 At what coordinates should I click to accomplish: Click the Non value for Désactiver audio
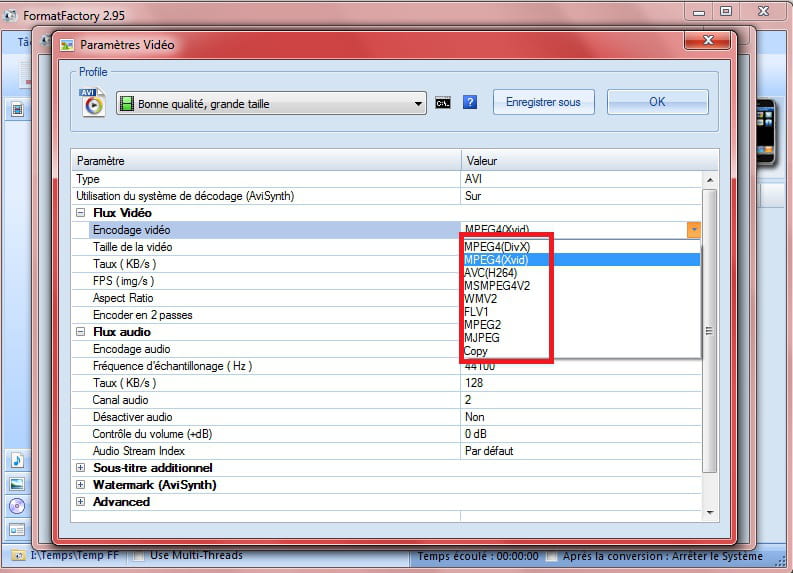(x=474, y=417)
